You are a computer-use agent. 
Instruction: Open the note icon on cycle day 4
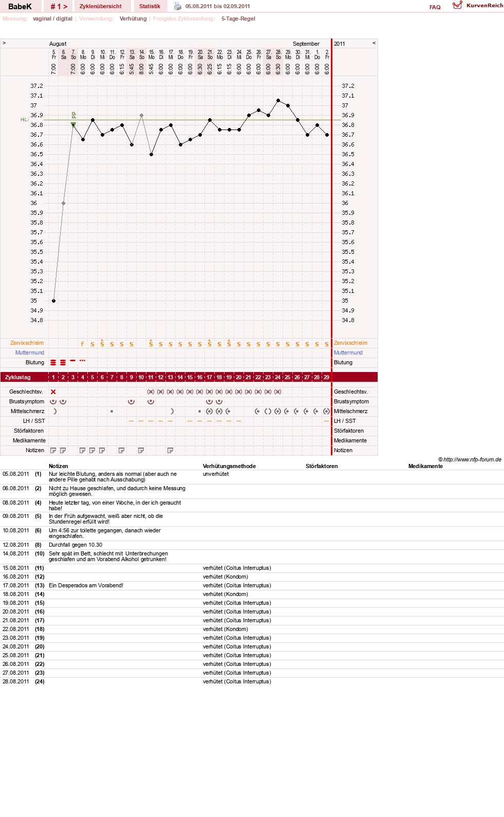tap(82, 451)
